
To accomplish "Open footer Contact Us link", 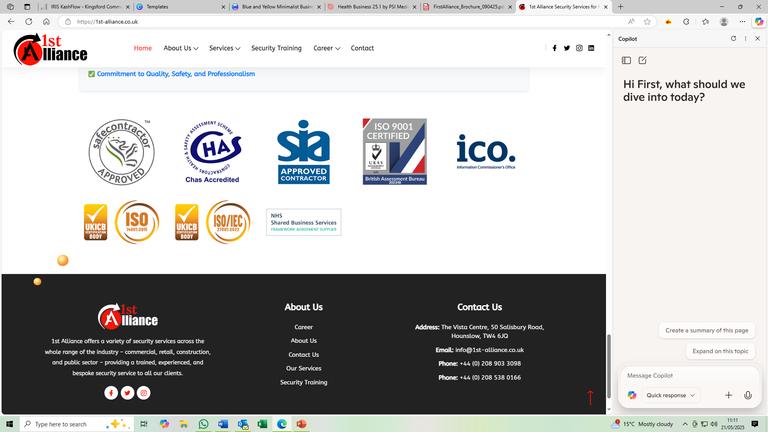I will [x=303, y=355].
